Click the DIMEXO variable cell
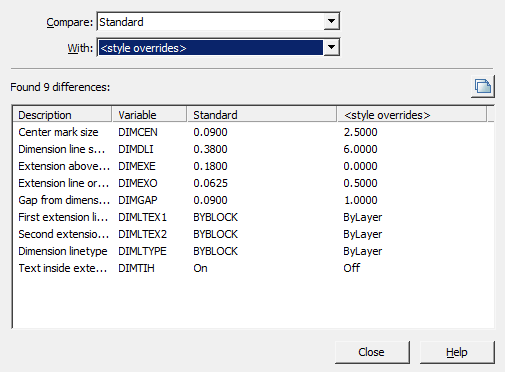Image resolution: width=505 pixels, height=372 pixels. click(x=138, y=183)
